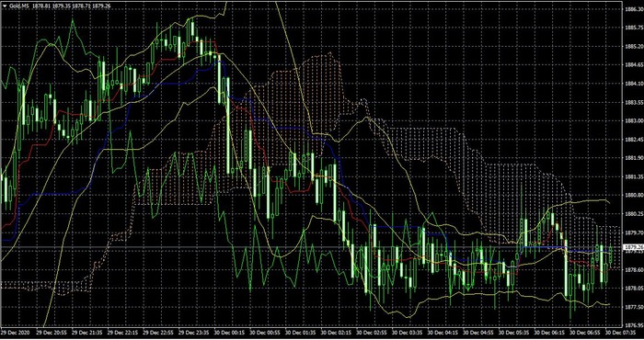
Task: Click the 1882.45 price axis label
Action: (634, 140)
